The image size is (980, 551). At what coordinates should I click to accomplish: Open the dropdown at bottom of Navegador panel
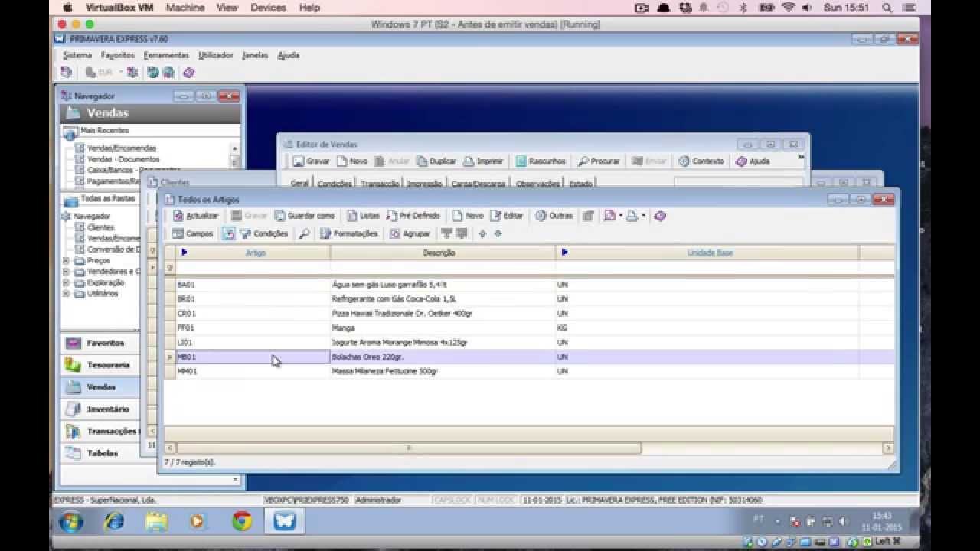(x=235, y=479)
